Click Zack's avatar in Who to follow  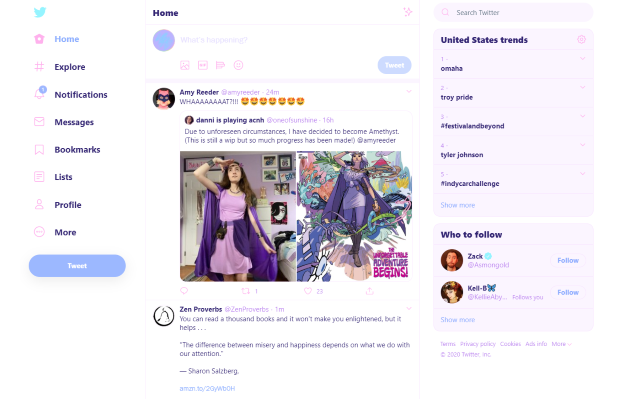click(452, 260)
